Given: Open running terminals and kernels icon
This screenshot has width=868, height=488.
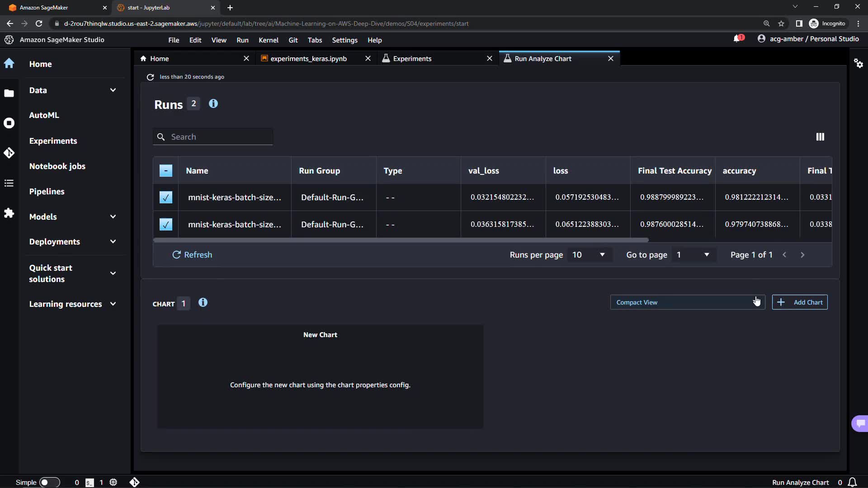Looking at the screenshot, I should (9, 123).
